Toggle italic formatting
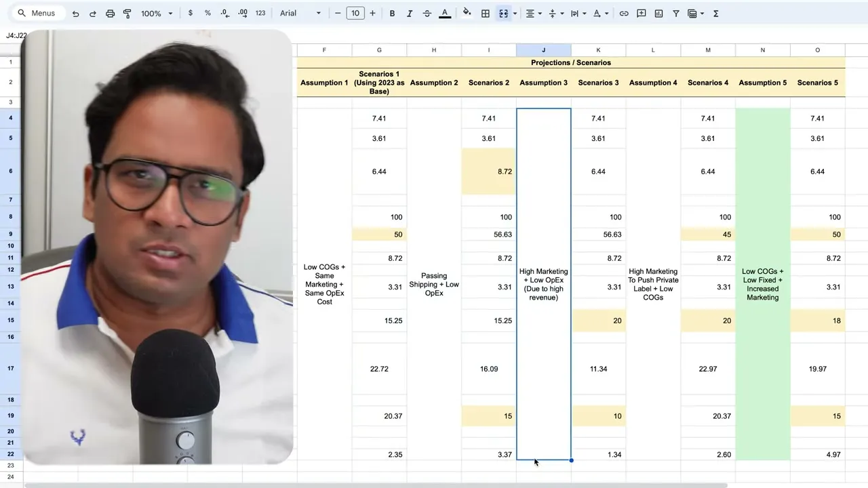The width and height of the screenshot is (868, 488). tap(410, 14)
